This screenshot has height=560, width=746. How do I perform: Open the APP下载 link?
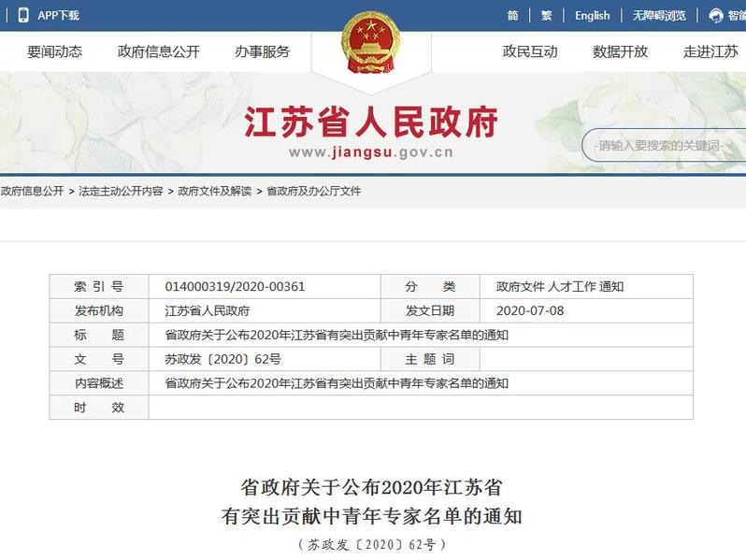[58, 15]
